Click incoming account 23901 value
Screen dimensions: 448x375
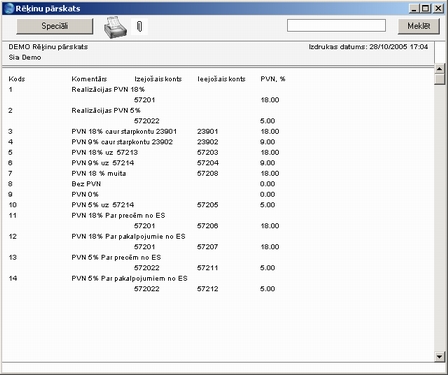pos(207,131)
